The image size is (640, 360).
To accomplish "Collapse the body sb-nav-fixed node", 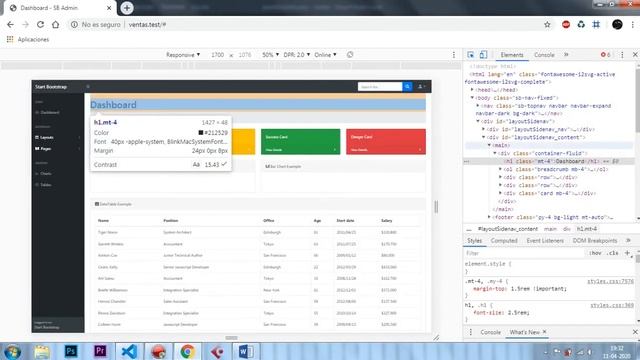I will 472,98.
